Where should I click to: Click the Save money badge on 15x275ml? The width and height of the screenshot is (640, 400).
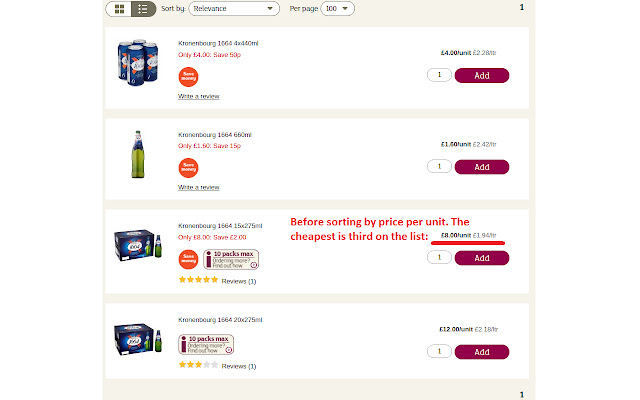pyautogui.click(x=187, y=260)
